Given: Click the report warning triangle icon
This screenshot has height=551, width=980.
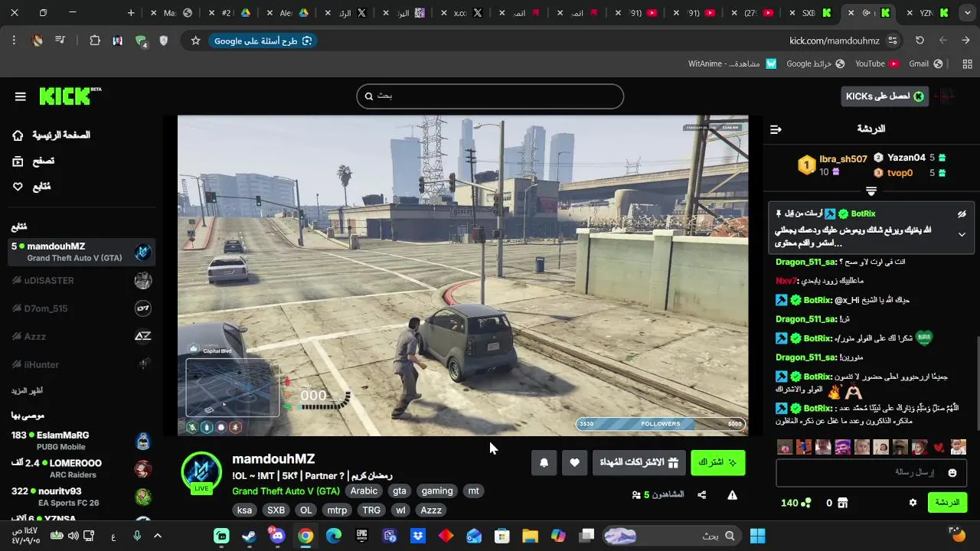Looking at the screenshot, I should click(x=732, y=495).
